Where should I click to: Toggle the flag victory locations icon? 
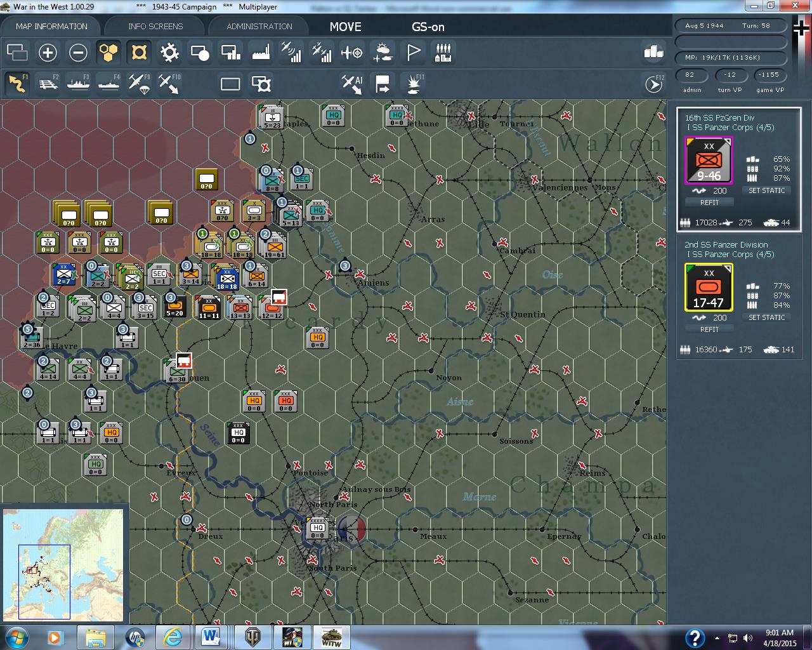coord(413,52)
